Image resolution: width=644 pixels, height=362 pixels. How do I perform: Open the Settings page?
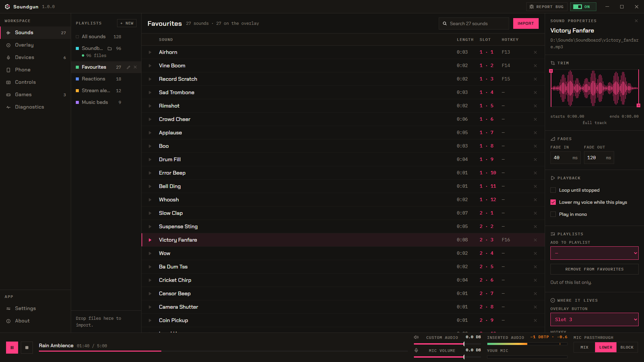35,308
